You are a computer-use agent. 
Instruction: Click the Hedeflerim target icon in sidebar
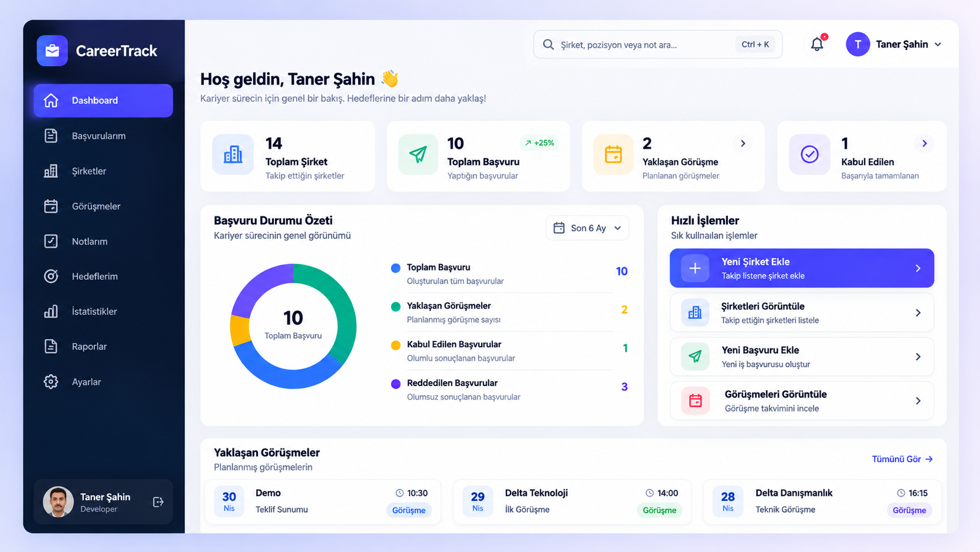point(51,276)
